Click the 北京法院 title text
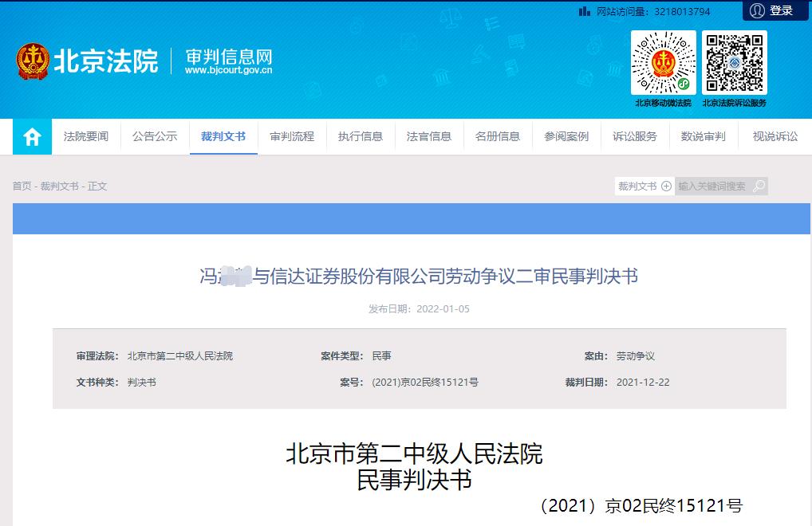Screen dimensions: 812x526 click(105, 61)
